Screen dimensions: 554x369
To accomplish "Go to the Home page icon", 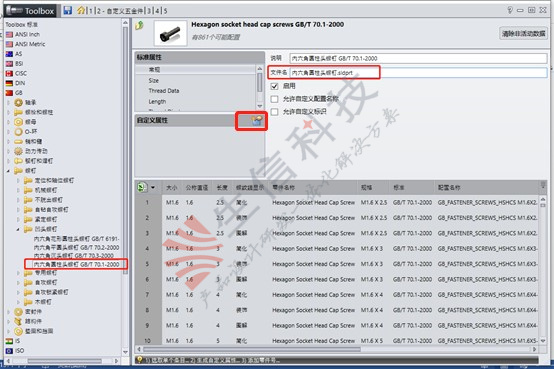I will [x=81, y=10].
